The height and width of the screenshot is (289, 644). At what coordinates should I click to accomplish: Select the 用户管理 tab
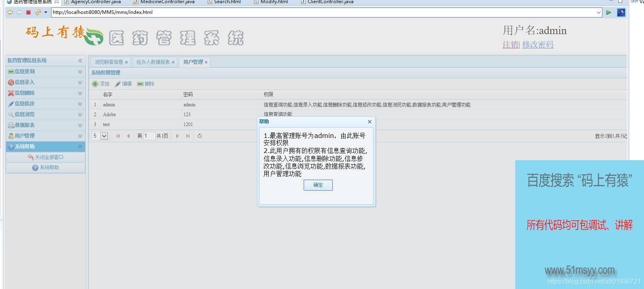pos(193,62)
